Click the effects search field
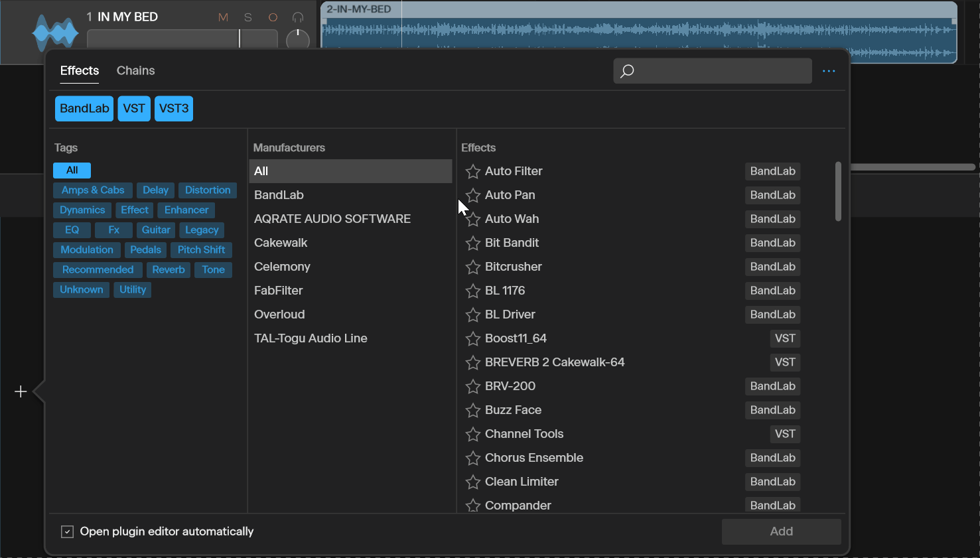Viewport: 980px width, 558px height. [x=720, y=71]
